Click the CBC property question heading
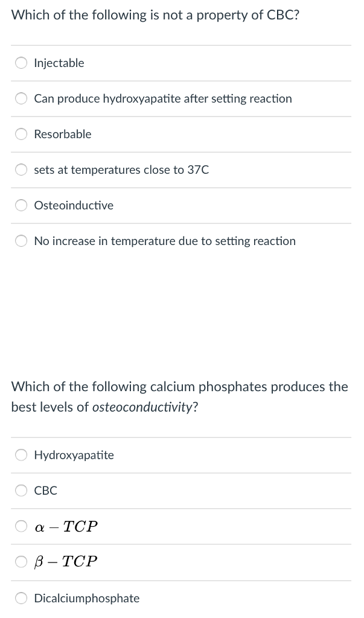364x618 pixels. pyautogui.click(x=155, y=14)
